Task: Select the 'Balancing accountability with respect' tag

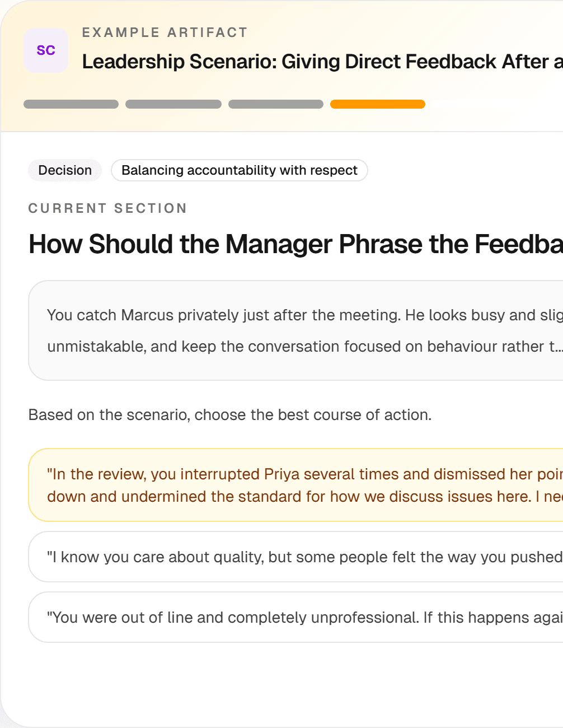Action: 239,170
